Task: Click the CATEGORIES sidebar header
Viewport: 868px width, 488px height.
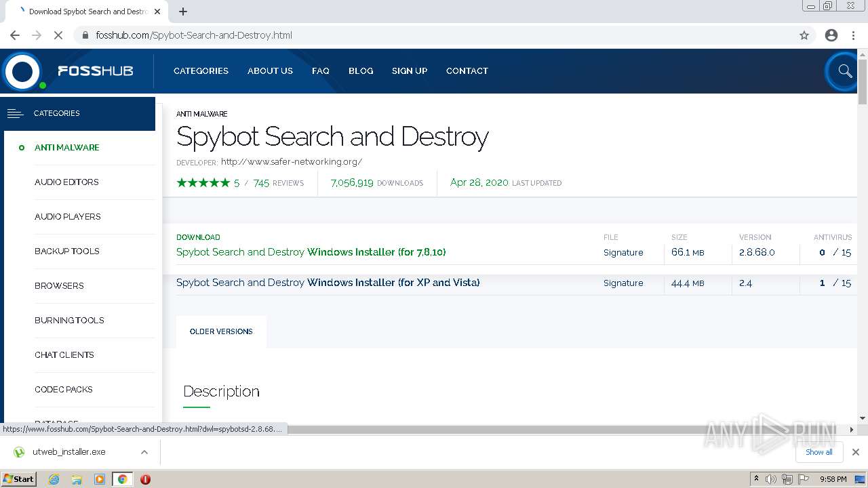Action: [79, 113]
